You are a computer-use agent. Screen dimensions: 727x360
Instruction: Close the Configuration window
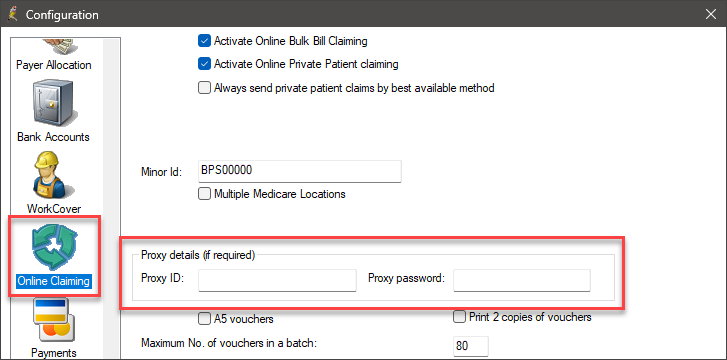[x=711, y=14]
